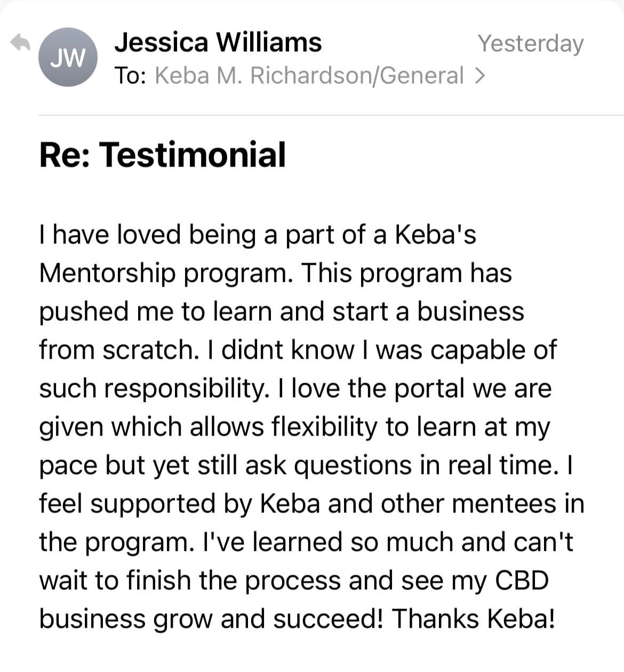Click the phrase Thanks Keba! at the end
624x672 pixels.
click(x=474, y=619)
